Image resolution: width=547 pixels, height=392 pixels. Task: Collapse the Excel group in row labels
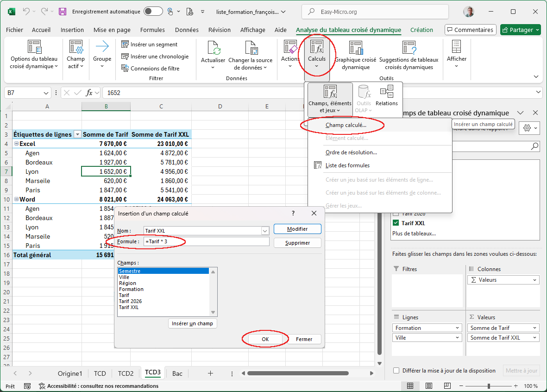coord(16,144)
